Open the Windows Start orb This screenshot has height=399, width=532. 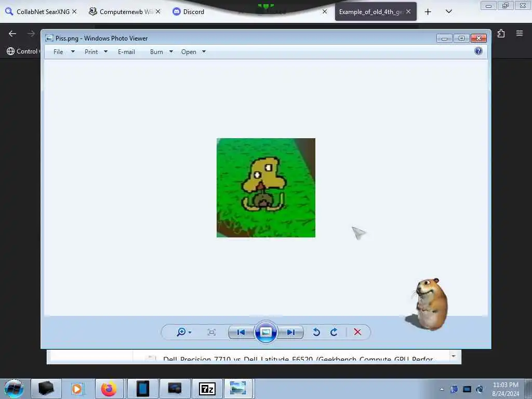pyautogui.click(x=14, y=389)
